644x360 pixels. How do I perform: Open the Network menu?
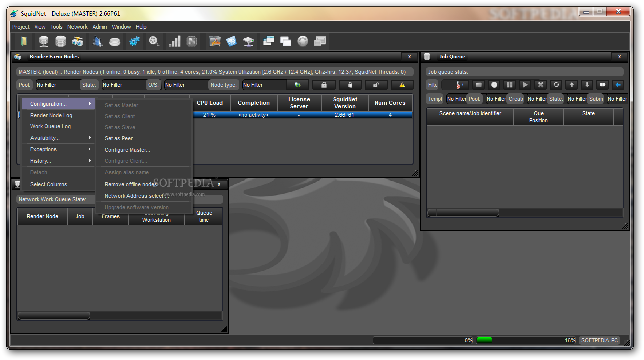[77, 27]
